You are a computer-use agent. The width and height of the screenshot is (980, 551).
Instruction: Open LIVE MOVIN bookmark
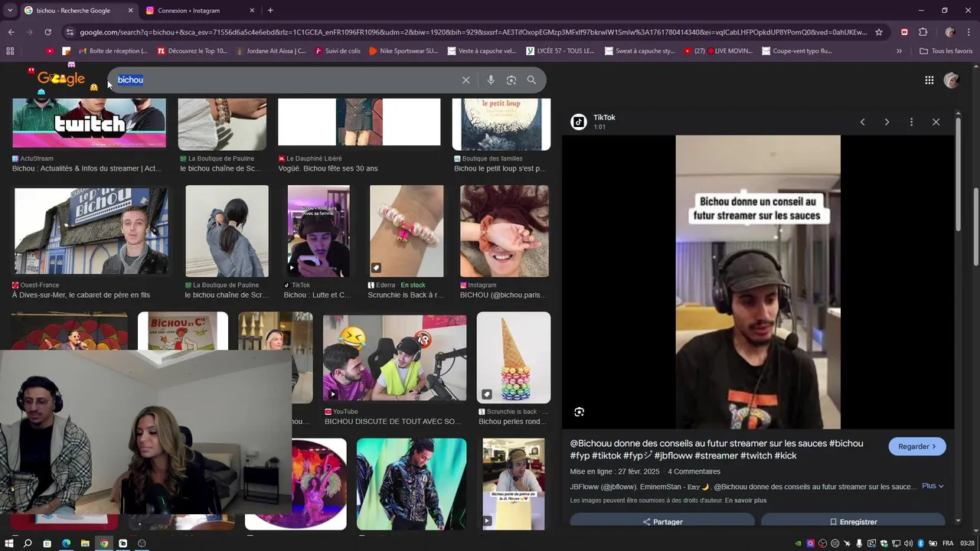point(718,51)
